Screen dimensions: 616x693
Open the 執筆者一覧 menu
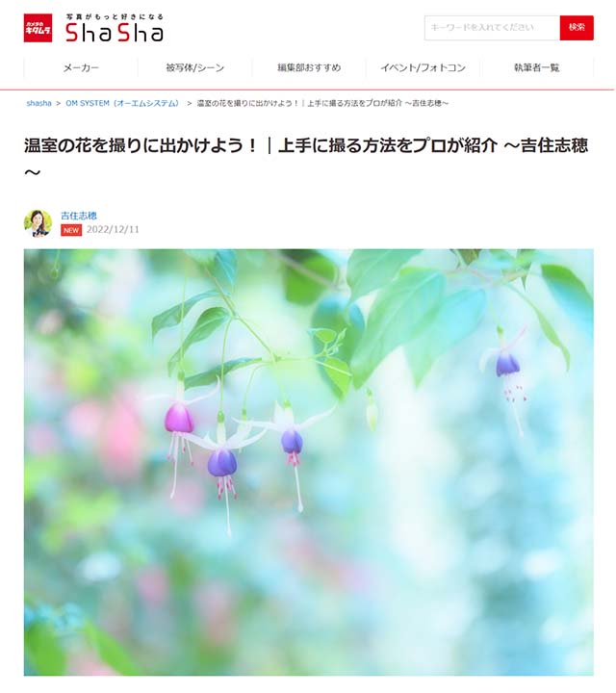(536, 67)
